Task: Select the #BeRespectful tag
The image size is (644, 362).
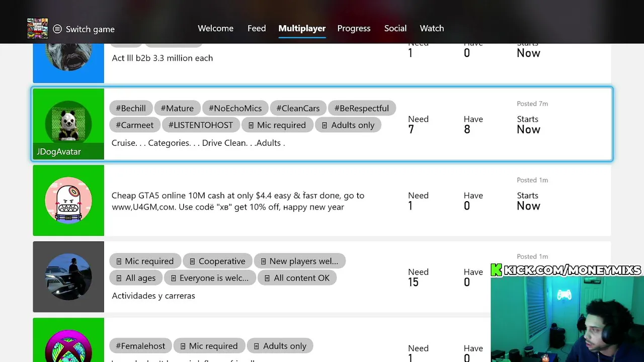Action: click(362, 108)
